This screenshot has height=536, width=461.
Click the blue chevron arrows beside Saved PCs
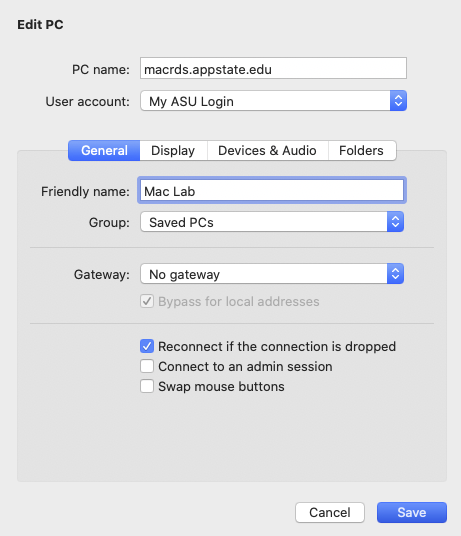click(395, 222)
